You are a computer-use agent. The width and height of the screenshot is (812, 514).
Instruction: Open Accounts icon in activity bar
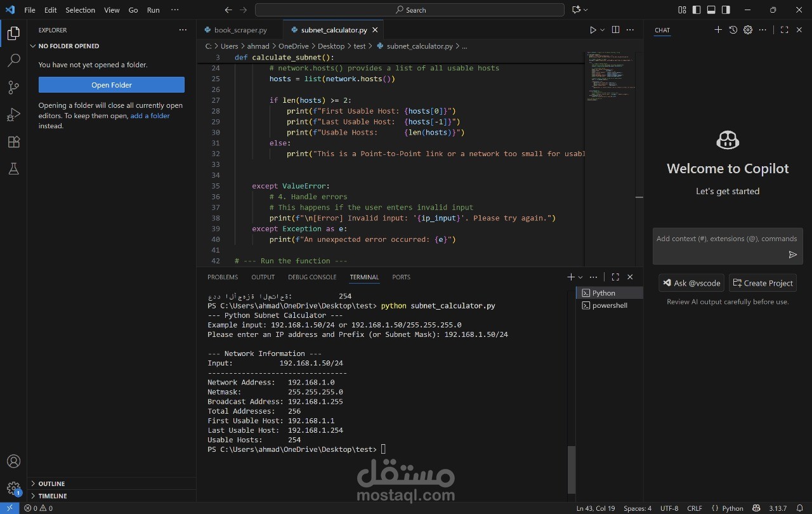point(13,461)
